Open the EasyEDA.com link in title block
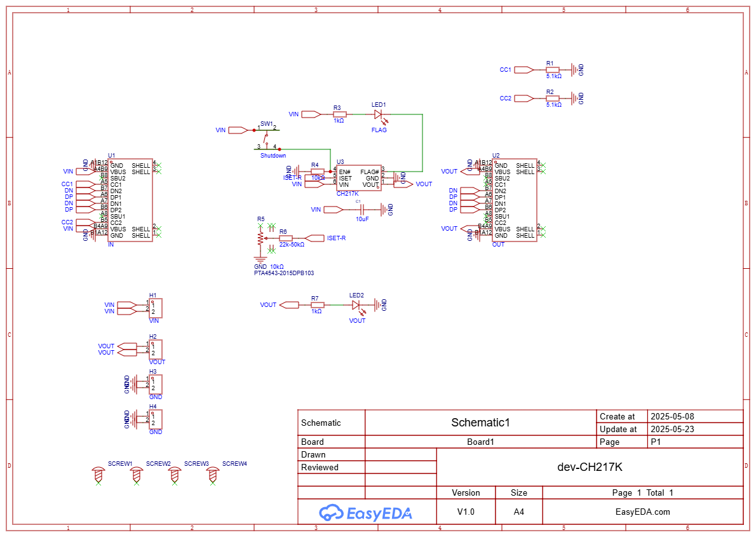 (642, 512)
